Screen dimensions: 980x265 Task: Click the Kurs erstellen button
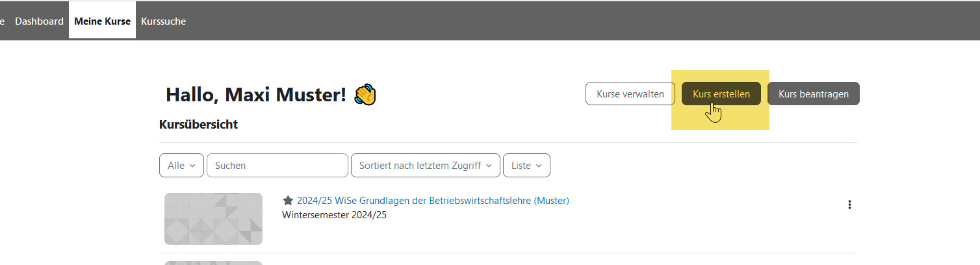point(721,94)
